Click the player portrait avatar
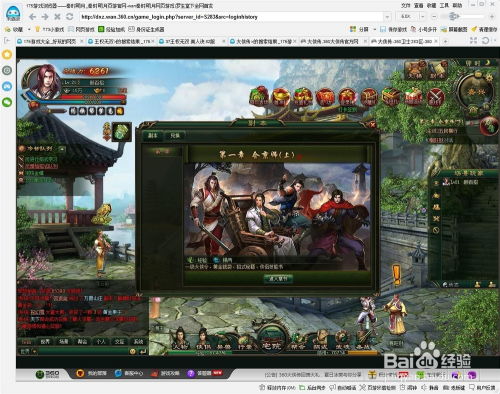The height and width of the screenshot is (394, 500). tap(42, 82)
